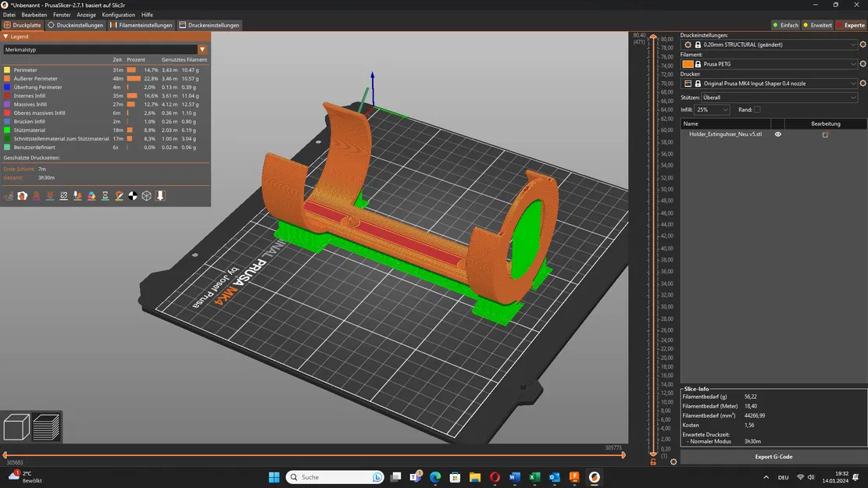Open the Stützen dropdown set to Überall
The image size is (868, 488).
coord(779,98)
